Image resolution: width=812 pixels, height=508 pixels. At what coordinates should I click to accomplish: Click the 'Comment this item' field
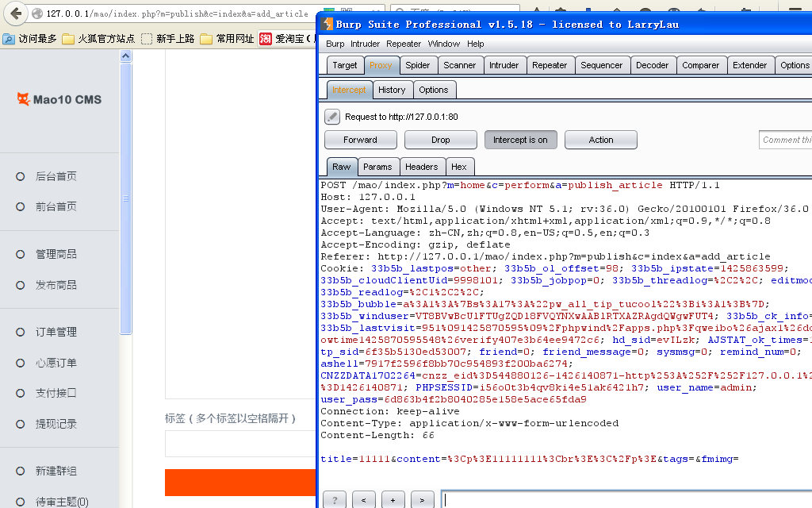[x=786, y=140]
